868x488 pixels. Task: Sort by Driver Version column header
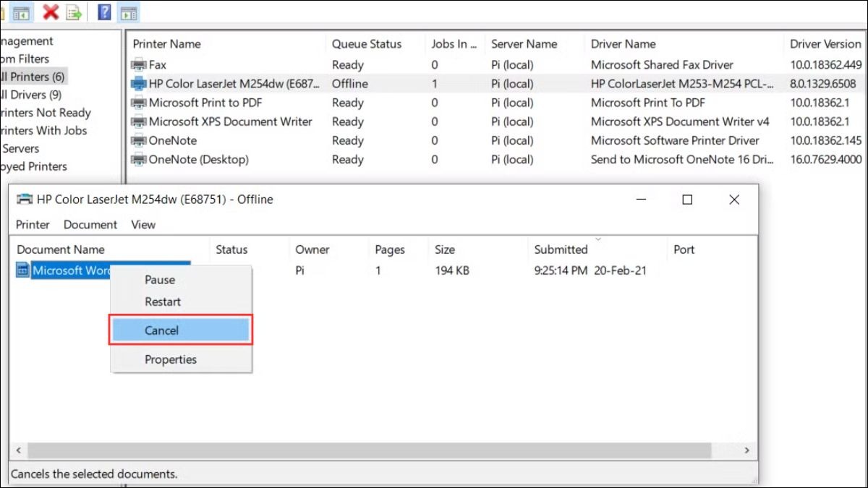click(825, 44)
